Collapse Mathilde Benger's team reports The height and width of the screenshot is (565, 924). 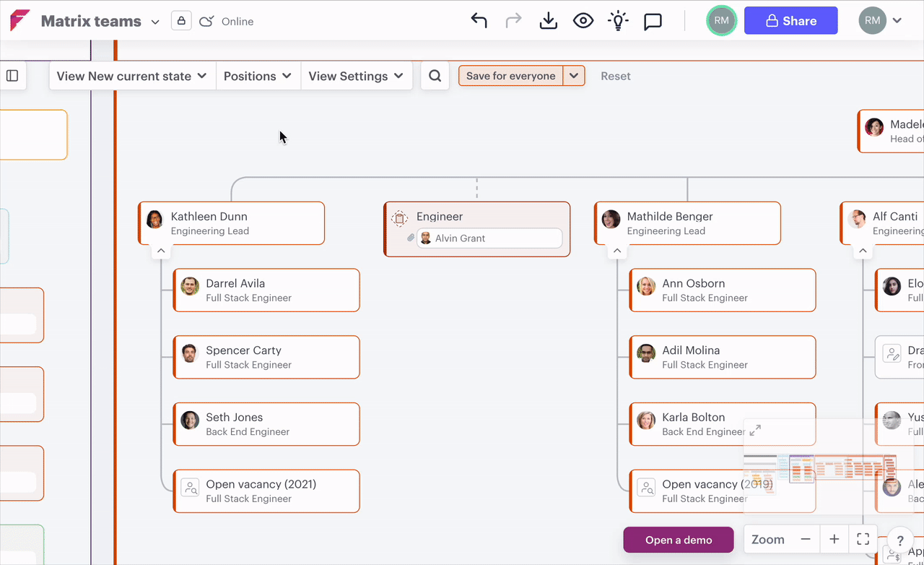pos(616,251)
